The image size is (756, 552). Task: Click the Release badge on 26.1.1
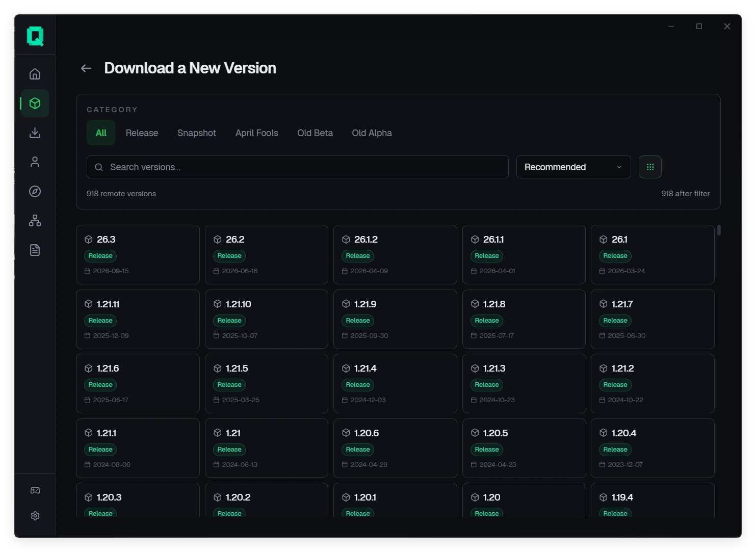(x=487, y=256)
